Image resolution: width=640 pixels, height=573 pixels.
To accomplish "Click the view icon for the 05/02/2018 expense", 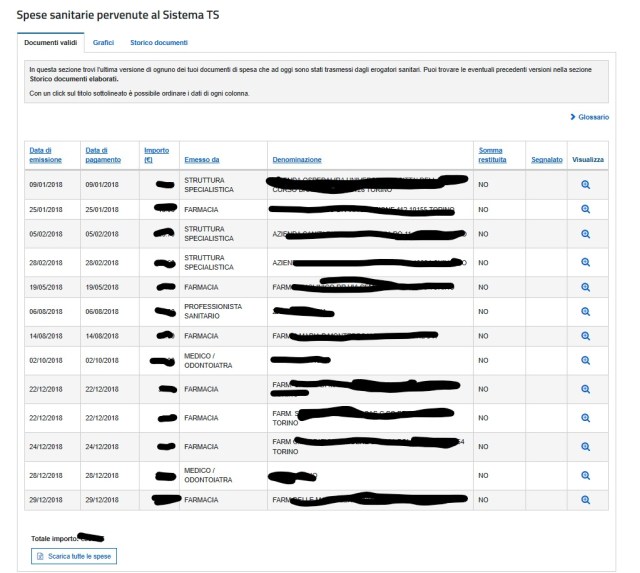I will [x=586, y=235].
